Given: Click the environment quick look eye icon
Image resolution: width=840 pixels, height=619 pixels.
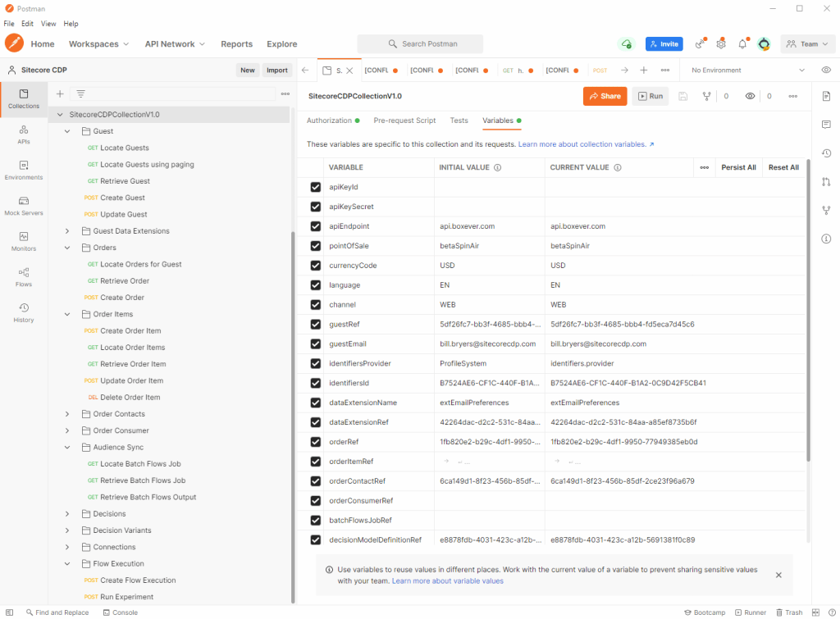Looking at the screenshot, I should [826, 71].
